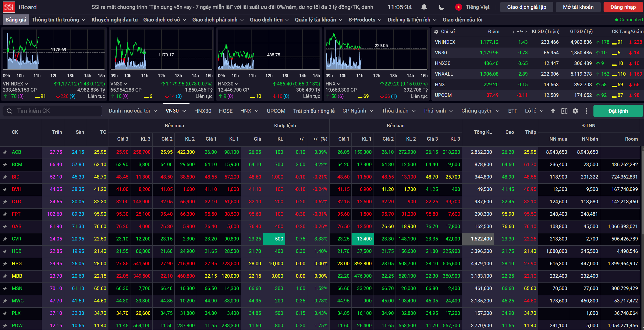Screen dimensions: 644x330
Task: Click the Đăng nhập button
Action: (x=623, y=7)
